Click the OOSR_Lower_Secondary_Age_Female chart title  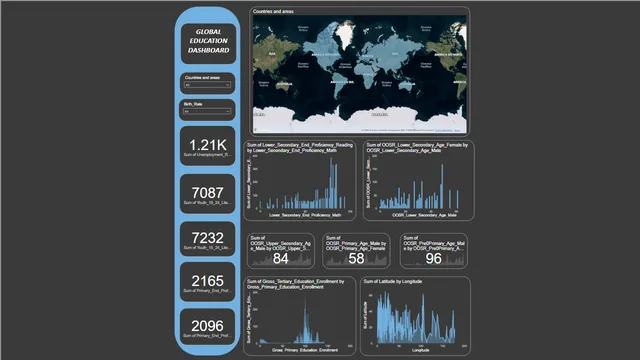click(x=417, y=148)
